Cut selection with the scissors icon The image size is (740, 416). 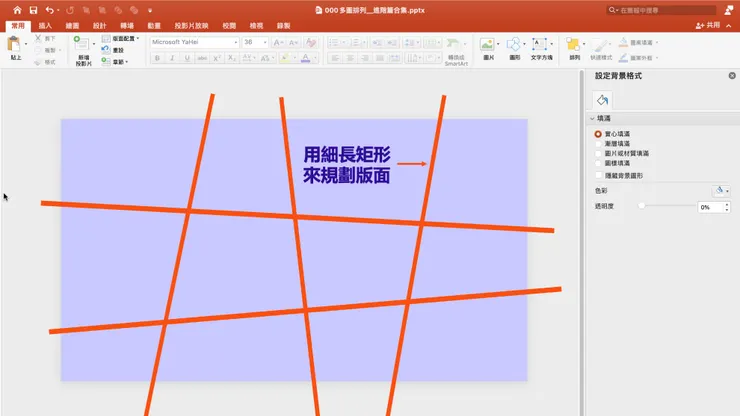38,38
